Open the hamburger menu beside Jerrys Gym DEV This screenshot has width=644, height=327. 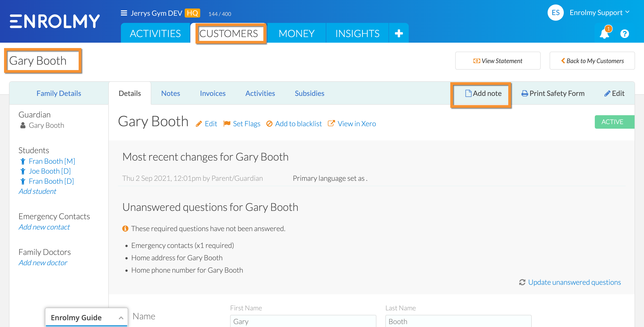click(124, 13)
